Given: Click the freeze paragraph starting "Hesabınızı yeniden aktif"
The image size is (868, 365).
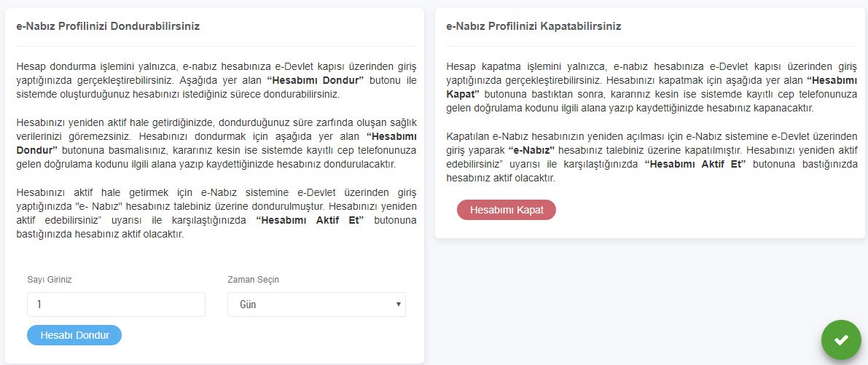Looking at the screenshot, I should [216, 143].
